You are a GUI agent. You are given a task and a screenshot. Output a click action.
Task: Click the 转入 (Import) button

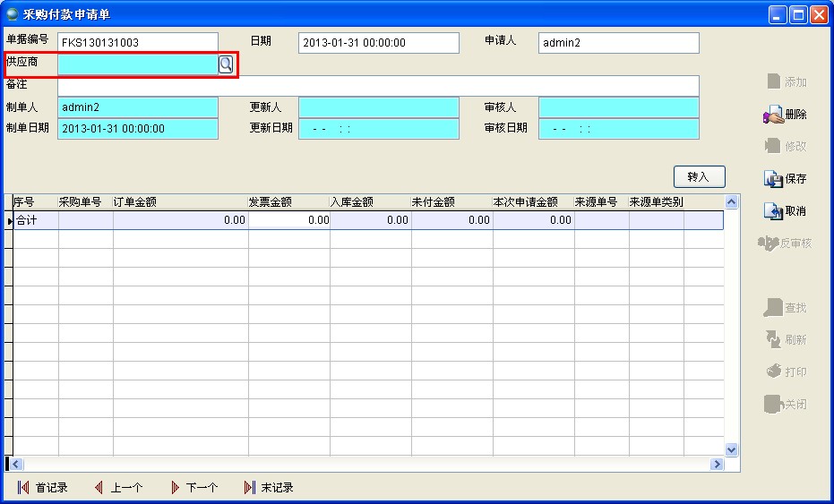(699, 177)
